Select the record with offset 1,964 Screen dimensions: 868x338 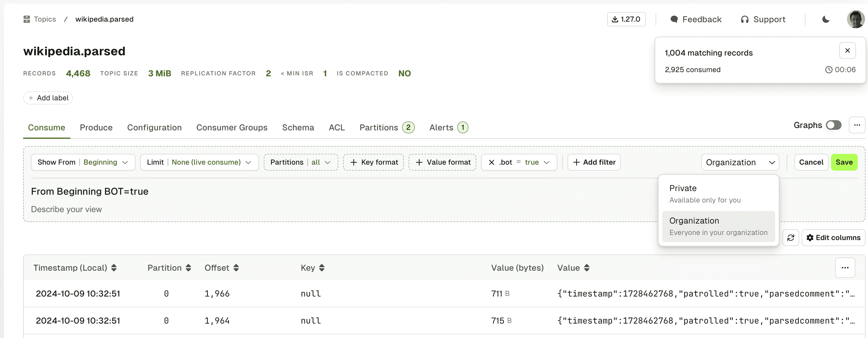[x=444, y=321]
